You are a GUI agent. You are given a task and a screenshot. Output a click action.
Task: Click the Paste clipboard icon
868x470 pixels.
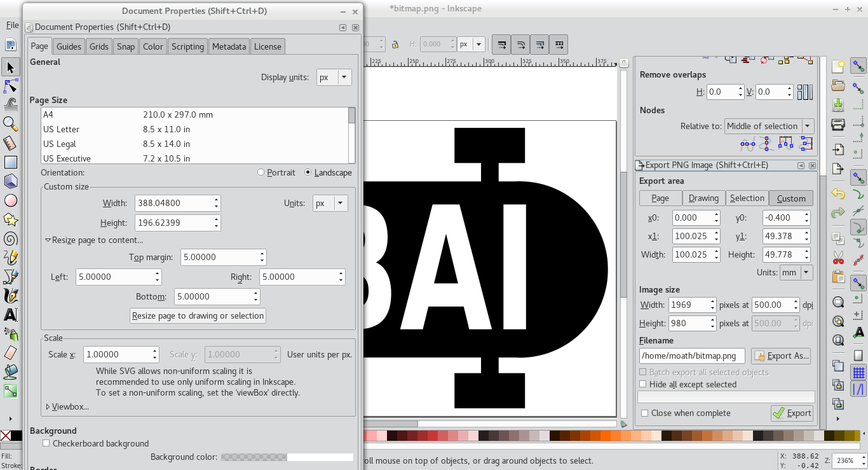coord(838,277)
